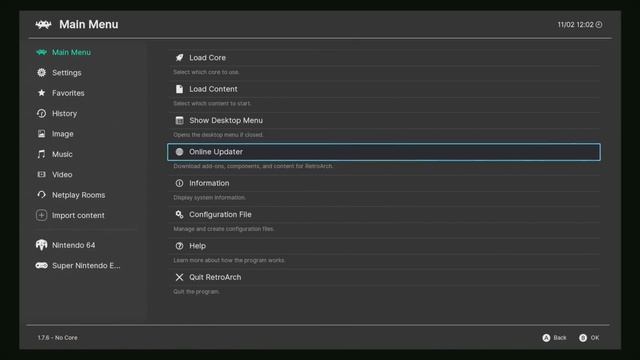Click the Settings gear icon
640x360 pixels.
pos(41,73)
